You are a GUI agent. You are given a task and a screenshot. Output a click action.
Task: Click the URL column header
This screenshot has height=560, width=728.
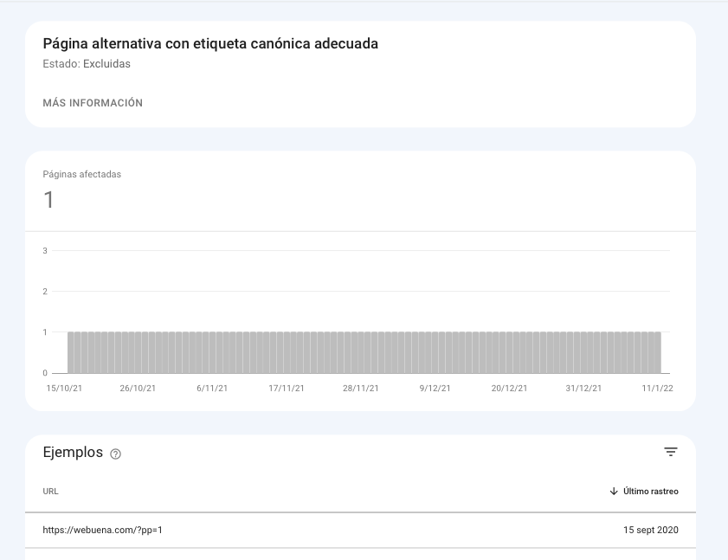(50, 492)
